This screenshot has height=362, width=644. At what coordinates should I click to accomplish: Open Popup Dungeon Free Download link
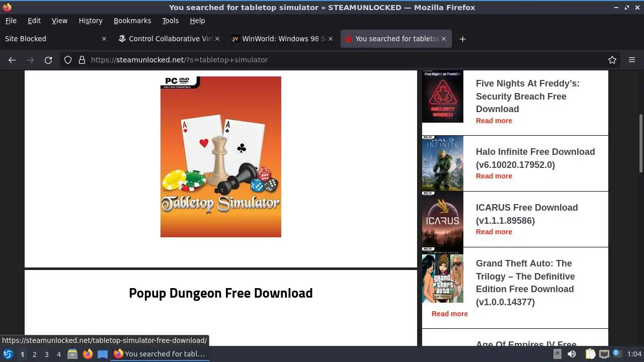(221, 293)
